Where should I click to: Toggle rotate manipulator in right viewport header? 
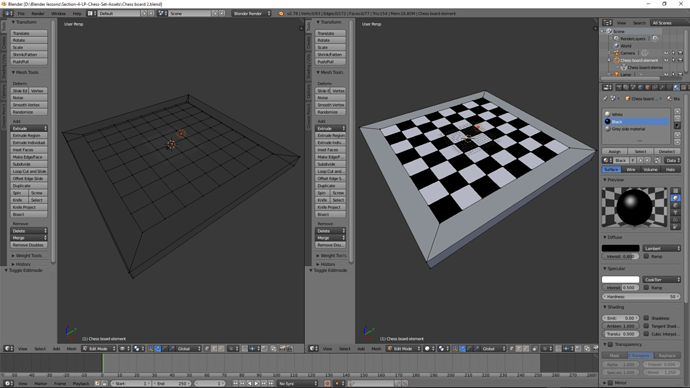pyautogui.click(x=470, y=348)
